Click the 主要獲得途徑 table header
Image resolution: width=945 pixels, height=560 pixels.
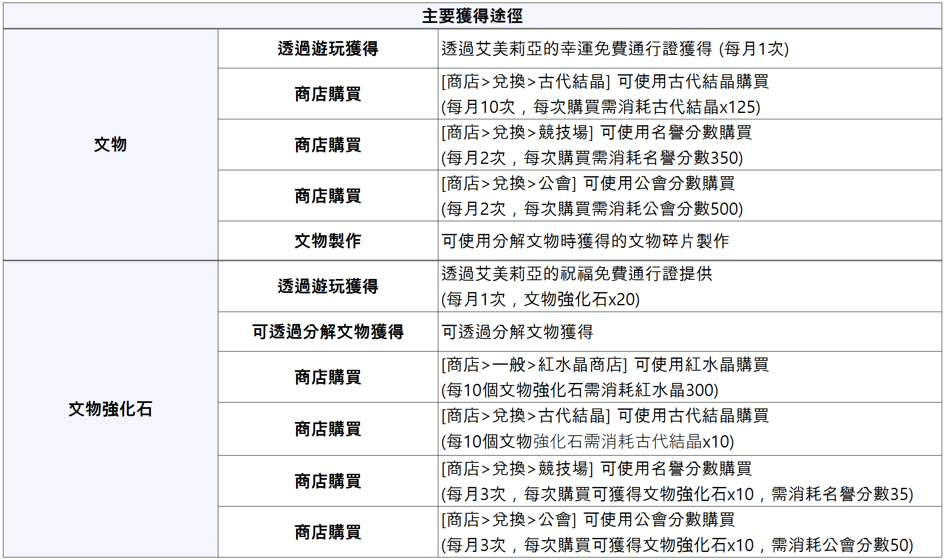[x=472, y=16]
